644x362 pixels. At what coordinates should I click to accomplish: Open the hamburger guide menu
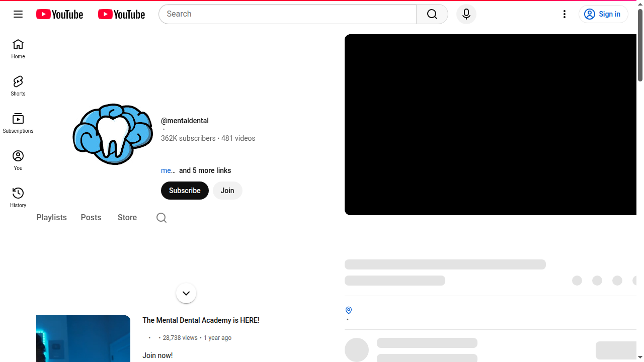pyautogui.click(x=18, y=14)
